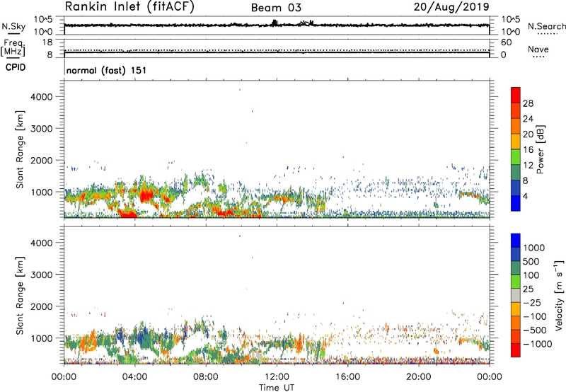Screen dimensions: 566x392
Task: Click the velocity colorbar value '-1000'
Action: 538,344
